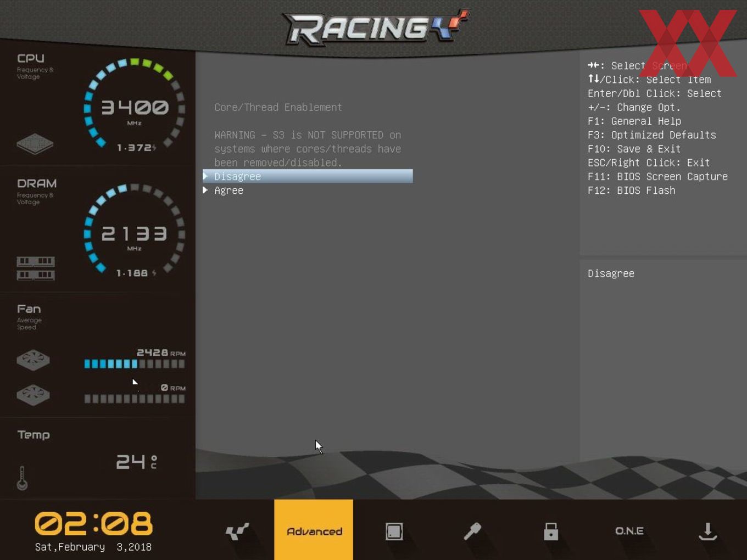Open the Chipset tab icon
747x560 pixels.
[394, 531]
